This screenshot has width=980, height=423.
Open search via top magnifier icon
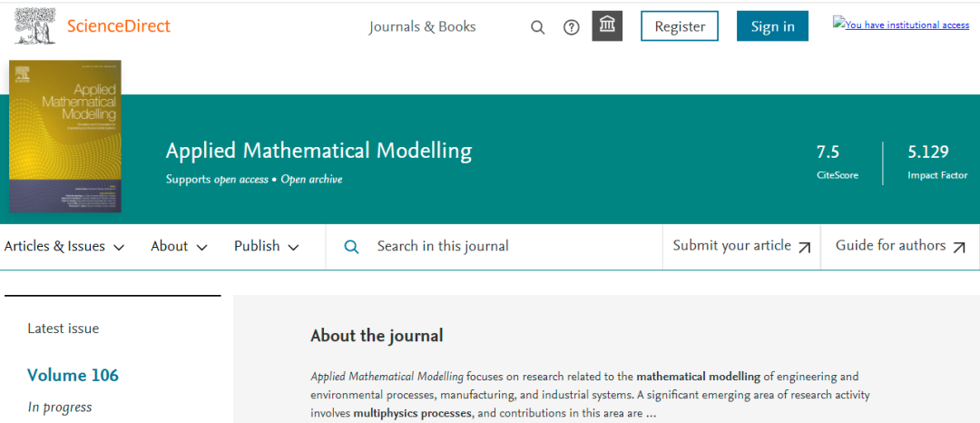tap(538, 27)
